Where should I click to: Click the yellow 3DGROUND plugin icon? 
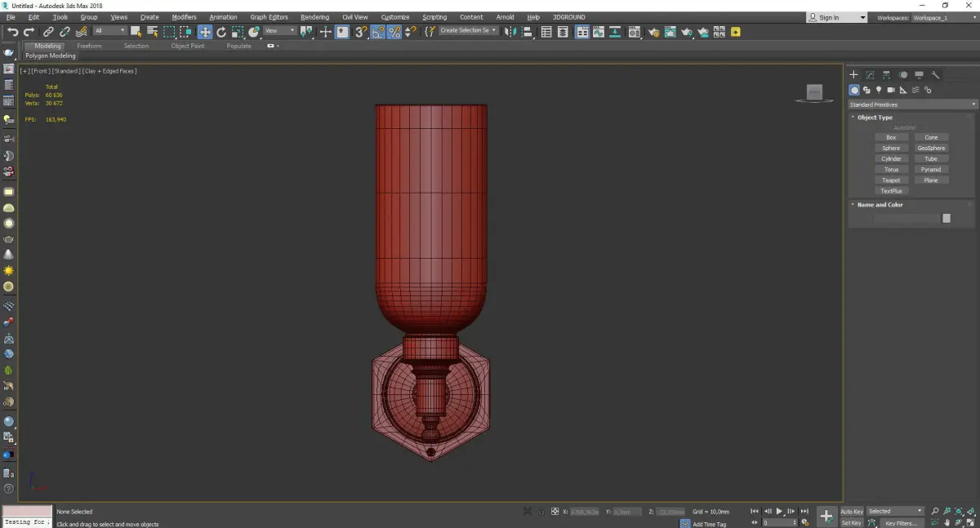click(736, 32)
